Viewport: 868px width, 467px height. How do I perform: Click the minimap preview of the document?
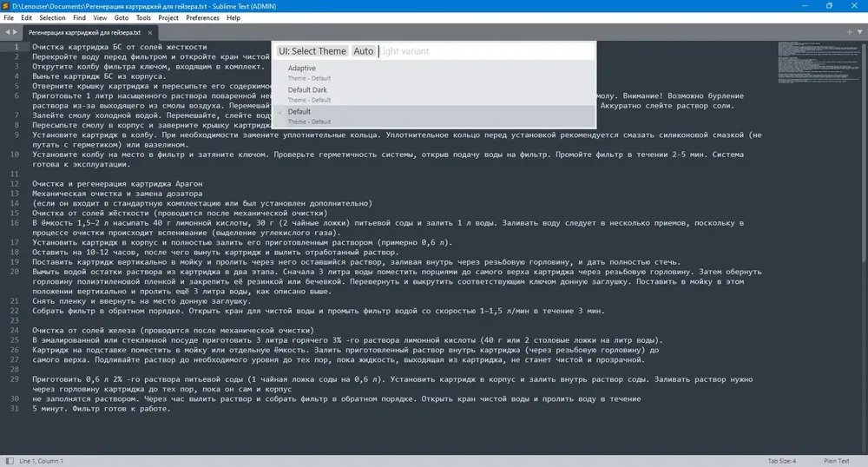point(819,62)
